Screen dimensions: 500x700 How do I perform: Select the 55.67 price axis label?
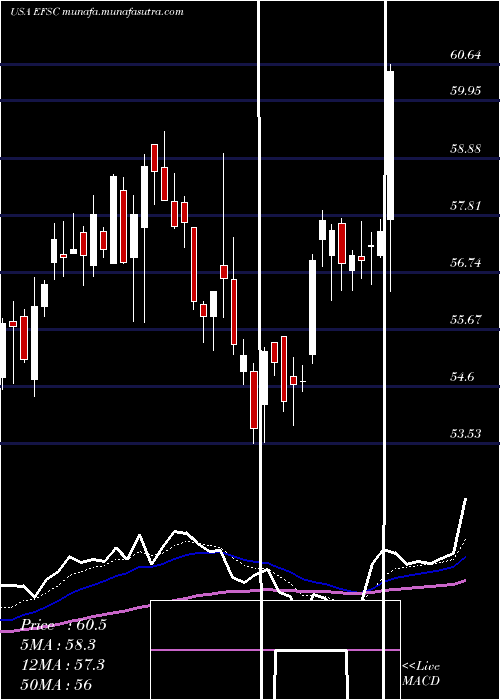466,320
